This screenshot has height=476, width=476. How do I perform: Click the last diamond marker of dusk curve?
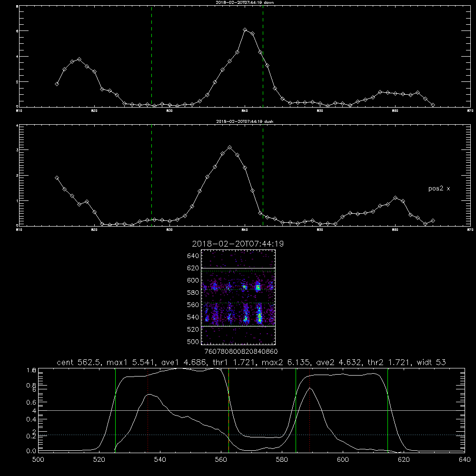point(433,221)
